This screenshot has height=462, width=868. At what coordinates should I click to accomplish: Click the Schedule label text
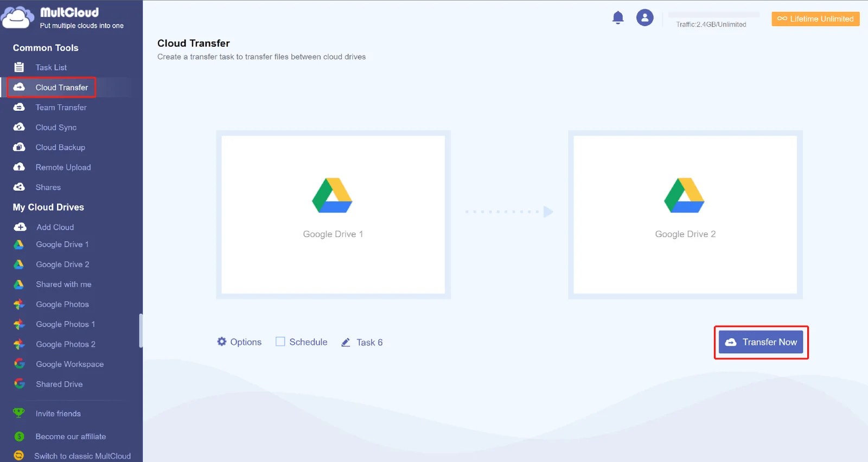point(308,342)
